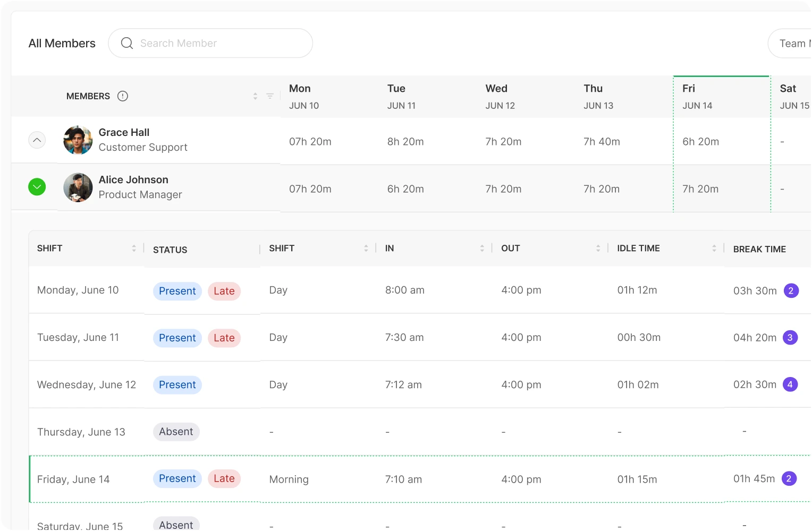
Task: Open the members filter icon
Action: (270, 96)
